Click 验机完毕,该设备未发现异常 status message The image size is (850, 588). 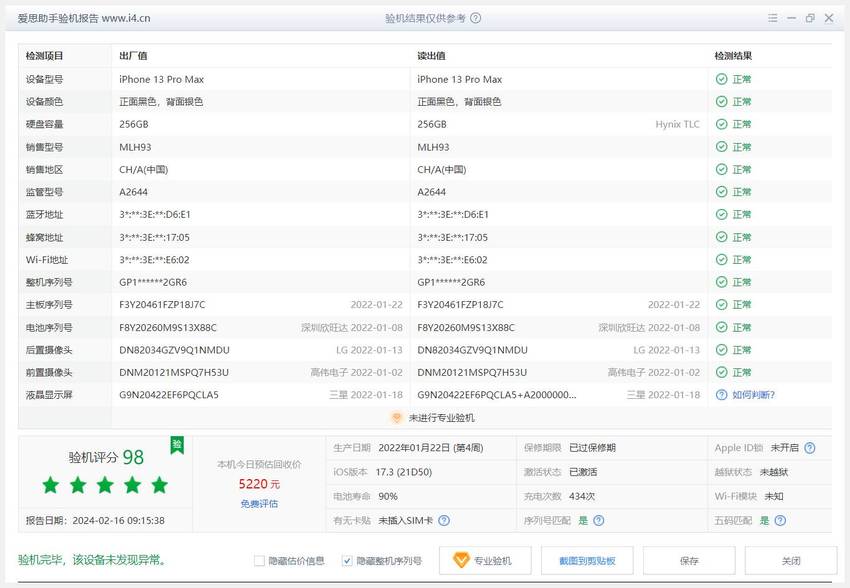[x=92, y=560]
